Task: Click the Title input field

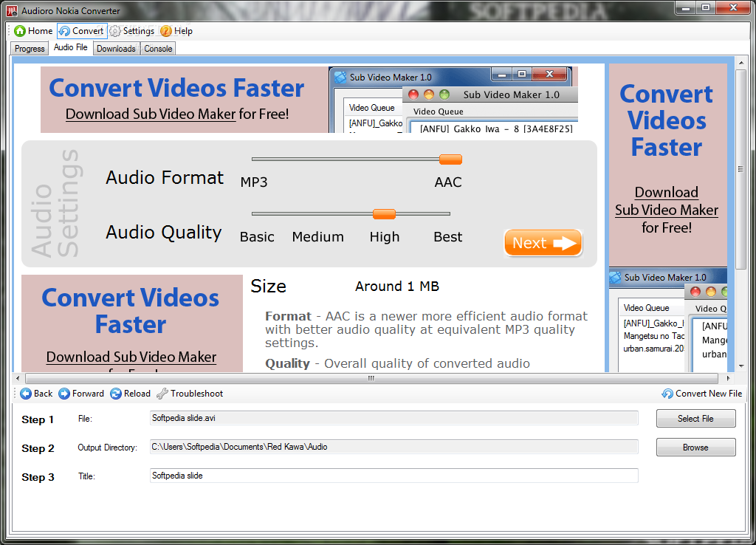Action: pos(394,476)
